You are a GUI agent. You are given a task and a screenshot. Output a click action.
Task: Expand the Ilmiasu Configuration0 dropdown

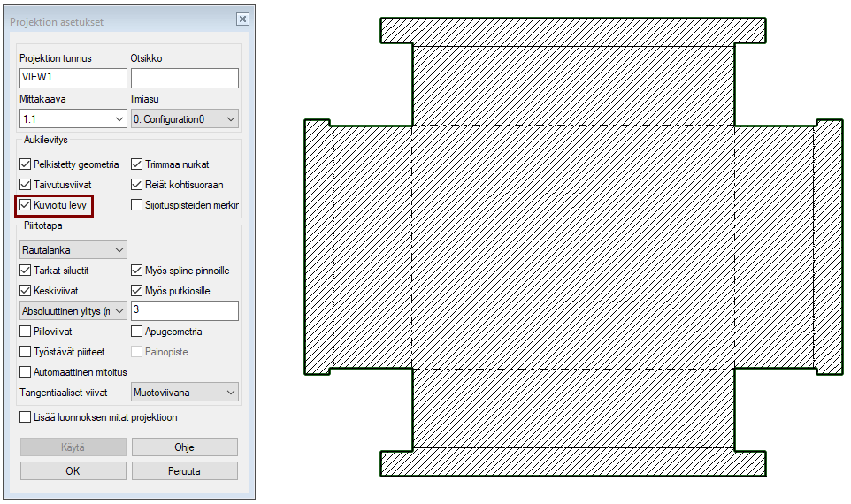click(x=184, y=118)
